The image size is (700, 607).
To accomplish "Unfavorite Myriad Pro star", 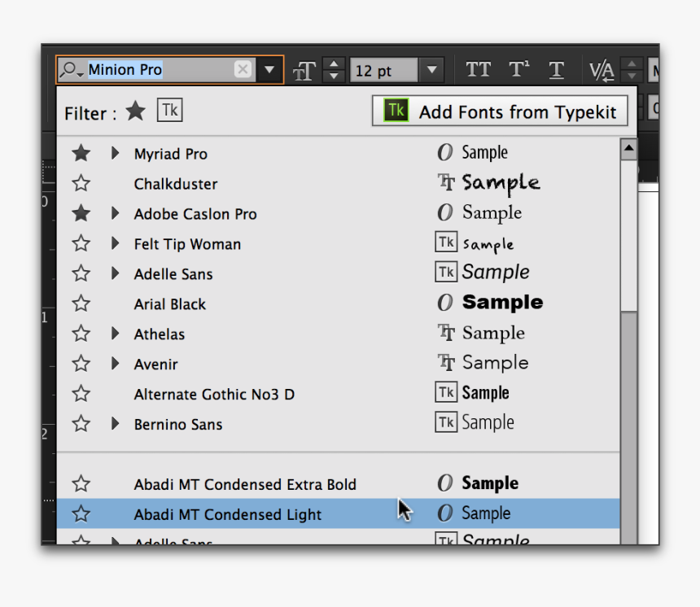I will 81,153.
